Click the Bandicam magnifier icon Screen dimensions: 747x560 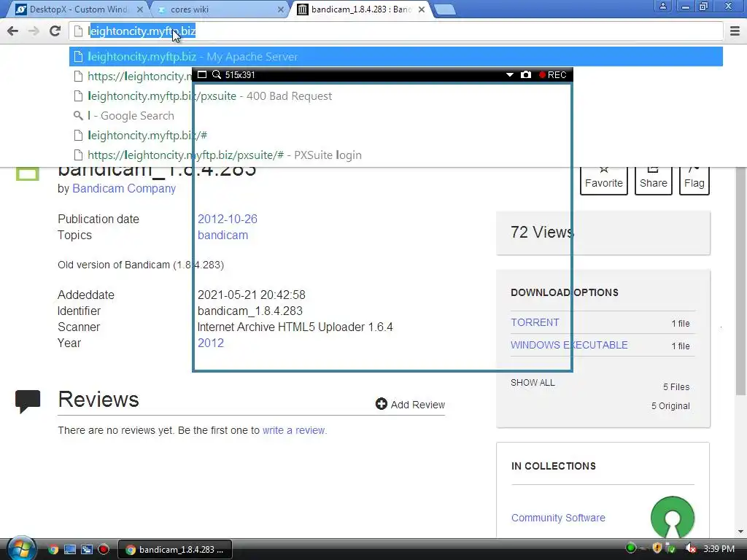click(x=217, y=75)
